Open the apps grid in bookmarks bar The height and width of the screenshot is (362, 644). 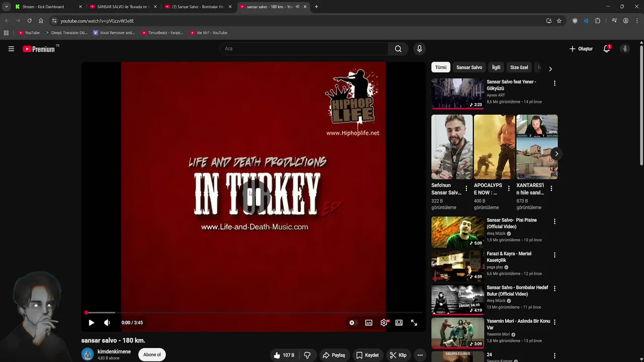point(6,33)
